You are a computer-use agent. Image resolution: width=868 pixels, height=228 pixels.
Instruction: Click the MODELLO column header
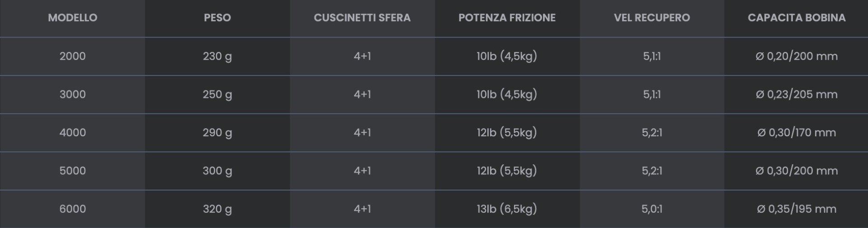[72, 18]
